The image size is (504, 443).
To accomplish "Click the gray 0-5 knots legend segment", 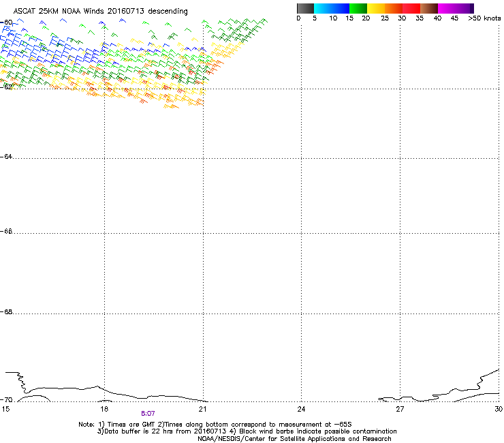I will [x=305, y=8].
